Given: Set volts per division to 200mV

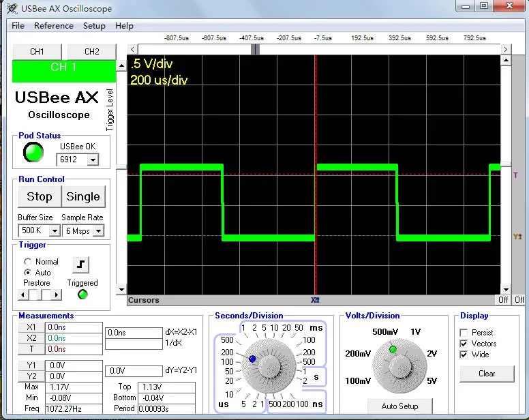Looking at the screenshot, I should (358, 354).
